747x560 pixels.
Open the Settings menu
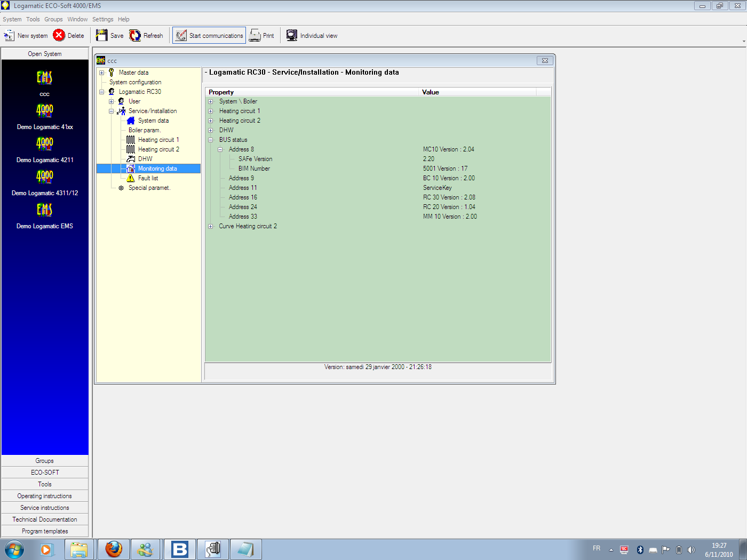click(x=103, y=19)
